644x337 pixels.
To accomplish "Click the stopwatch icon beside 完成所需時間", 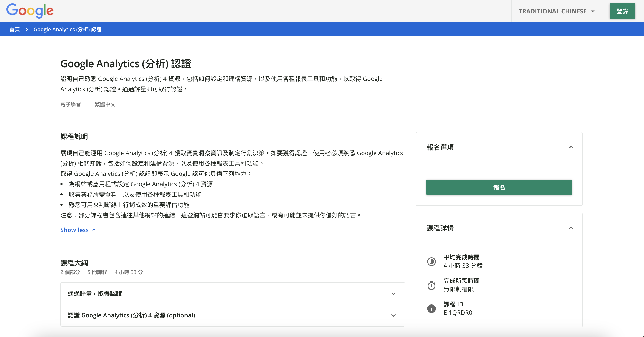I will point(431,285).
